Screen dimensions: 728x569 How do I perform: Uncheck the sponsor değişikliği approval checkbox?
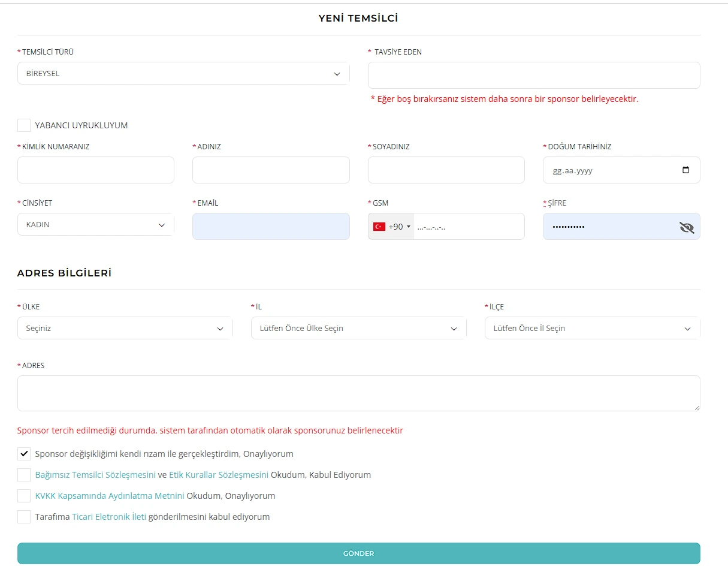tap(24, 454)
